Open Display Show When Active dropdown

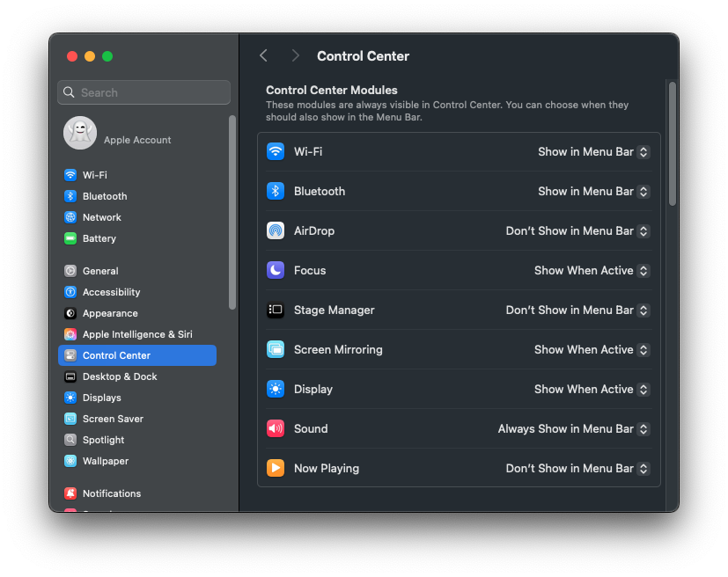pos(592,389)
